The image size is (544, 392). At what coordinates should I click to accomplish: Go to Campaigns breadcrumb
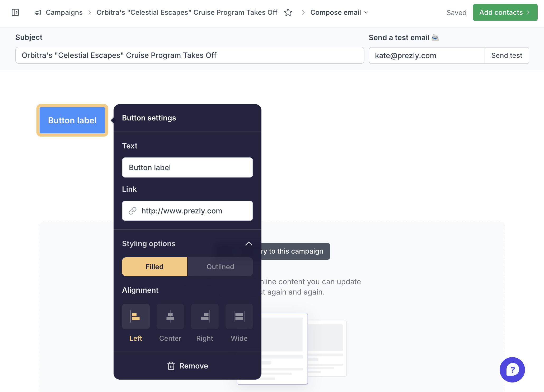[64, 12]
